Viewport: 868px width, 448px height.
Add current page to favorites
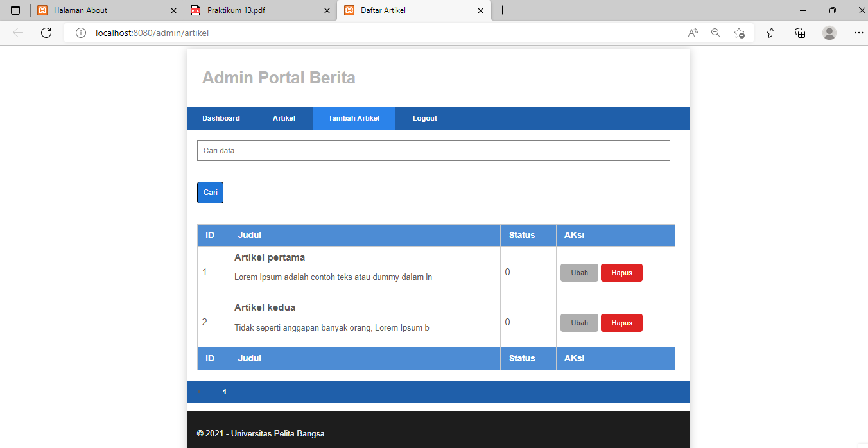738,32
